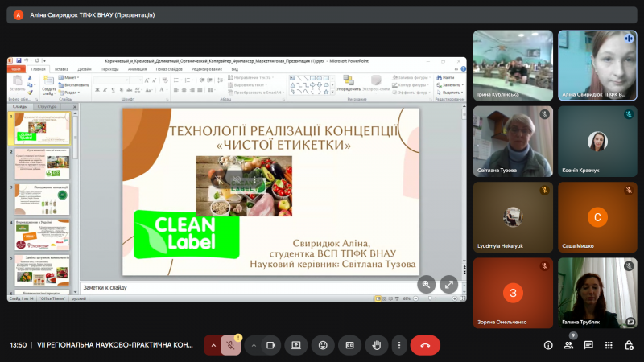Toggle the camera on or off
This screenshot has height=362, width=644.
pyautogui.click(x=271, y=345)
